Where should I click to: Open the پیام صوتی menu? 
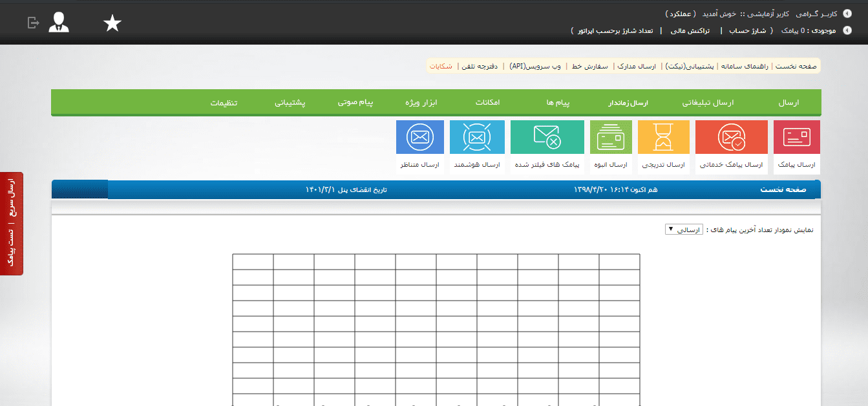pos(355,103)
